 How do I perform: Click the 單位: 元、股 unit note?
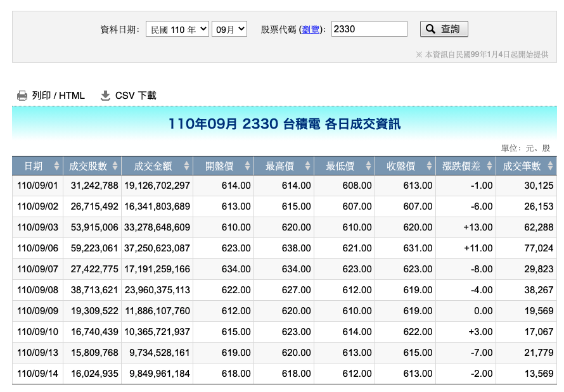(525, 148)
